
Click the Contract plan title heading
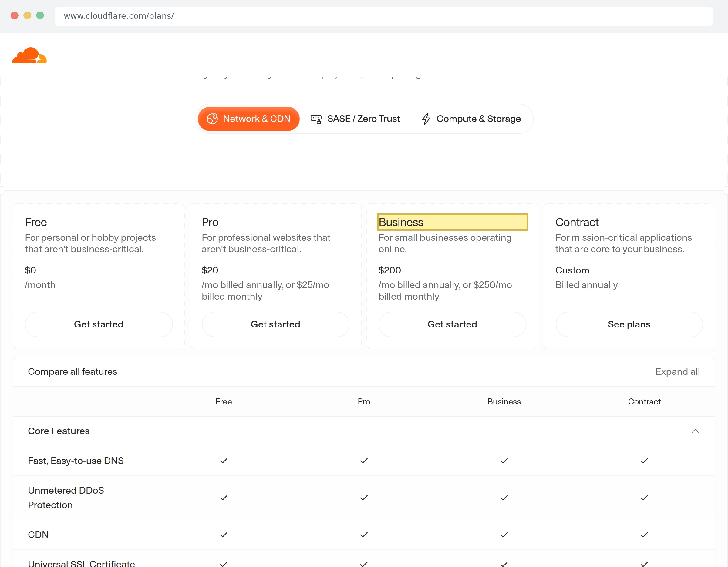[x=577, y=222]
